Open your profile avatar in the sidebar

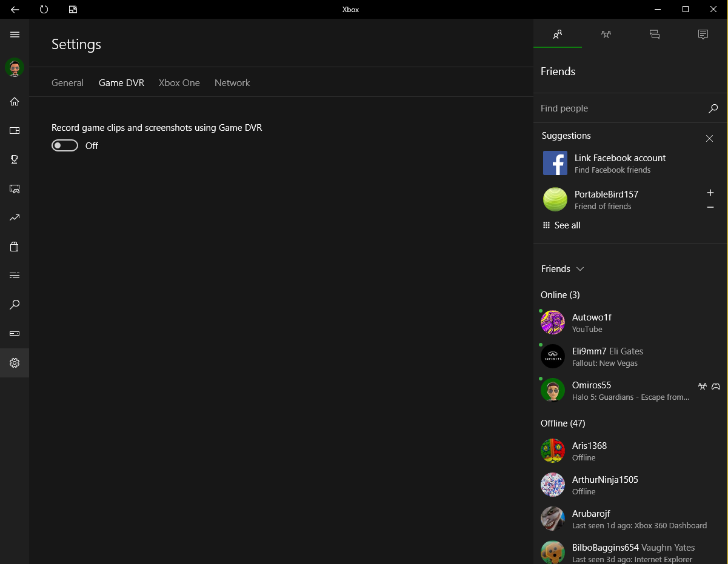15,67
